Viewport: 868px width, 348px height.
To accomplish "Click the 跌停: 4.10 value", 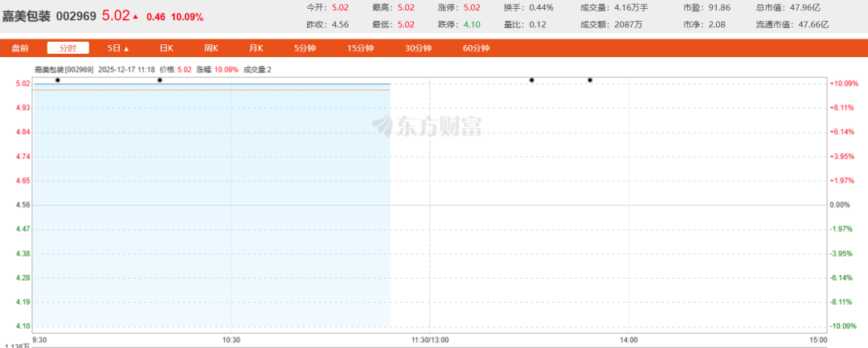I will click(x=472, y=24).
